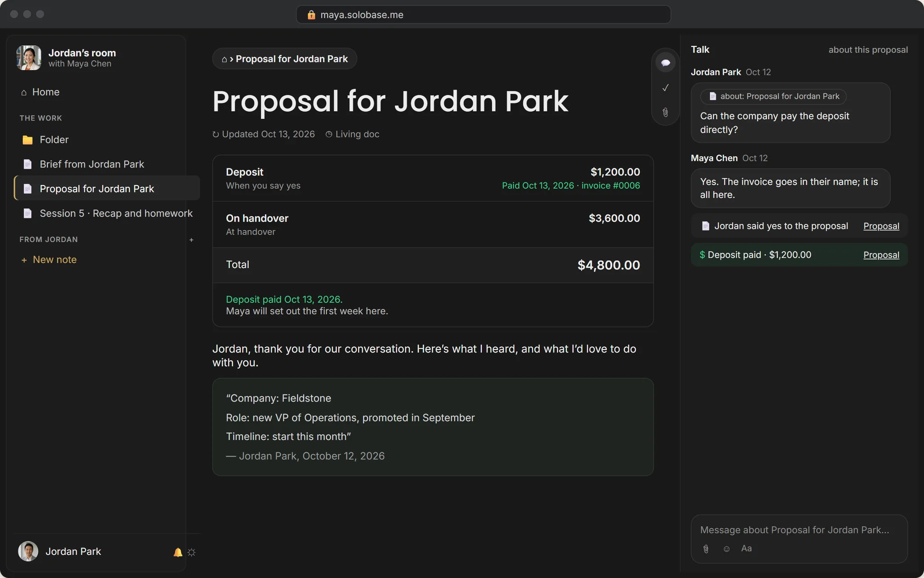
Task: Click the On handover row amount $3,600.00
Action: point(614,219)
